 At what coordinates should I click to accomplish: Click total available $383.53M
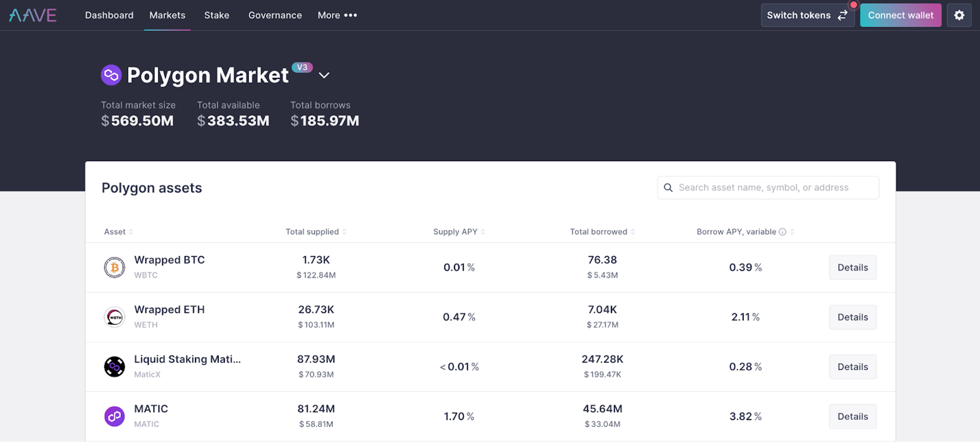point(233,121)
